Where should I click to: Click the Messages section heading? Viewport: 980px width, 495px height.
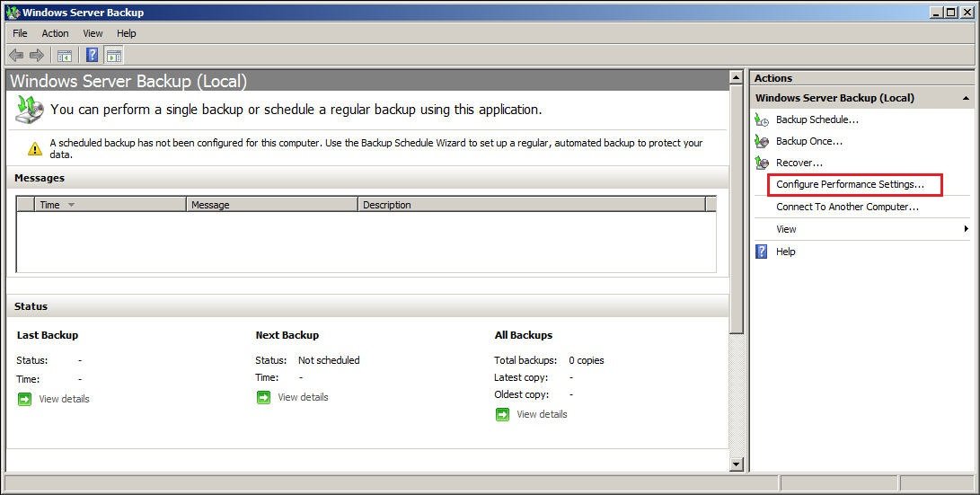(x=40, y=178)
